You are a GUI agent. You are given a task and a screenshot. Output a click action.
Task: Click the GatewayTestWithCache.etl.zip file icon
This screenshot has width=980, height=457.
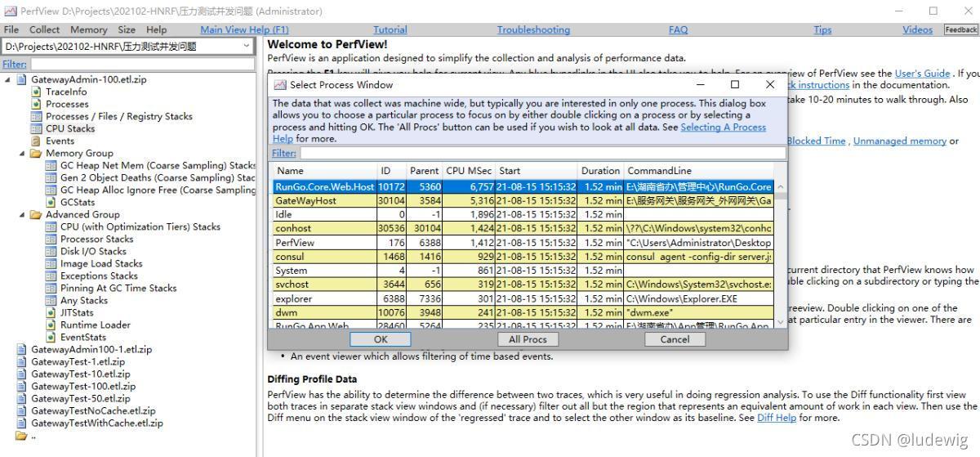(x=21, y=423)
